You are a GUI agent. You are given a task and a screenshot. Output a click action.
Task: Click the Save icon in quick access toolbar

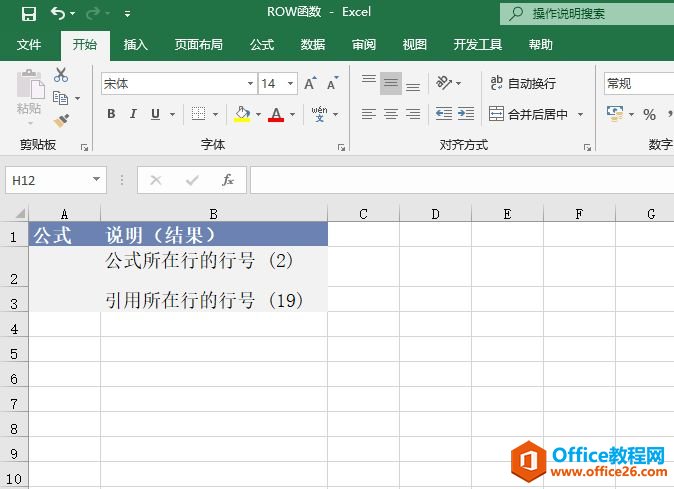pyautogui.click(x=29, y=13)
